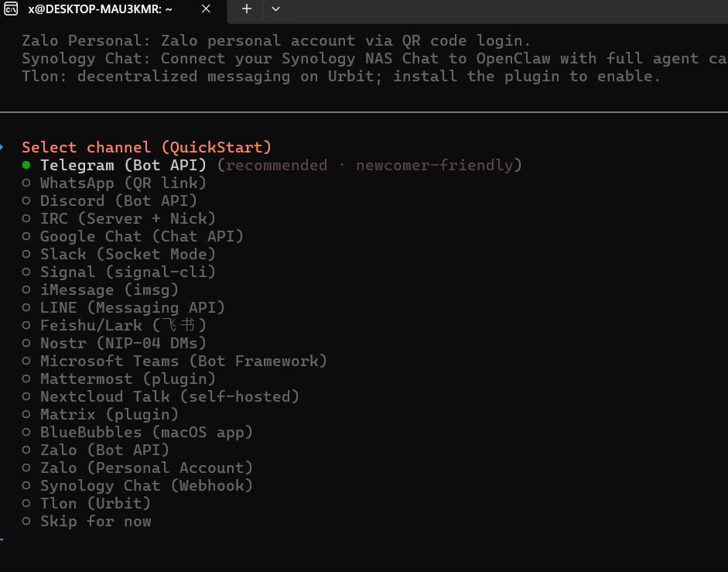Close the current terminal tab
Screen dimensions: 728x572
point(205,9)
